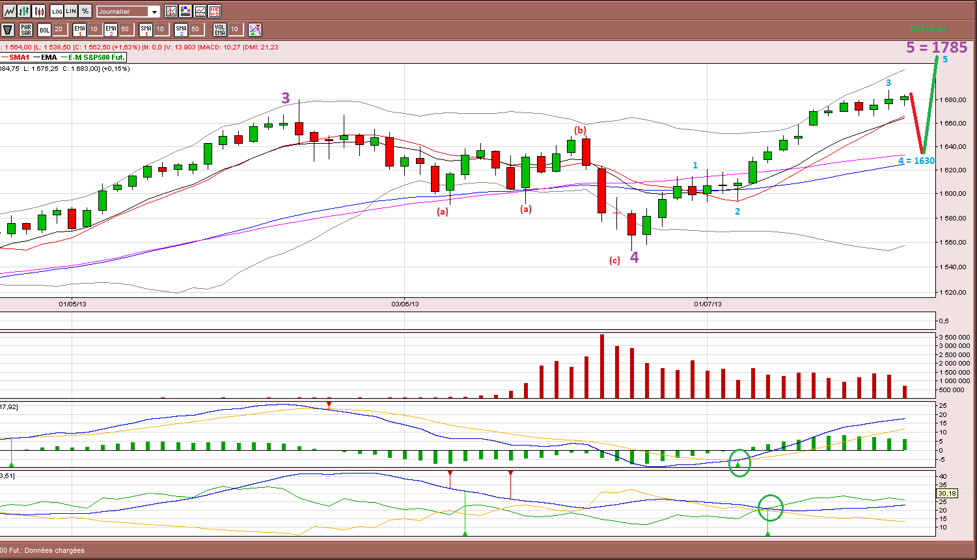Image resolution: width=977 pixels, height=560 pixels.
Task: Toggle the VOL EMA indicator
Action: (x=220, y=29)
